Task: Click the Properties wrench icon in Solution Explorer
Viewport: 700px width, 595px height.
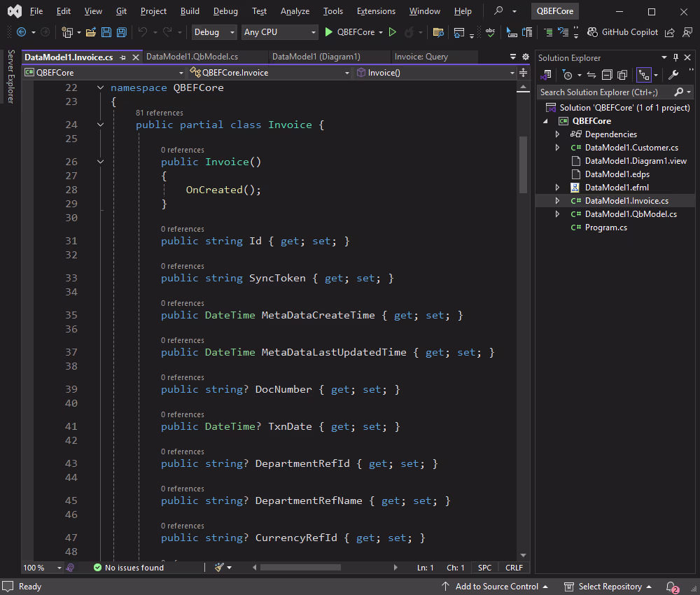Action: [673, 75]
